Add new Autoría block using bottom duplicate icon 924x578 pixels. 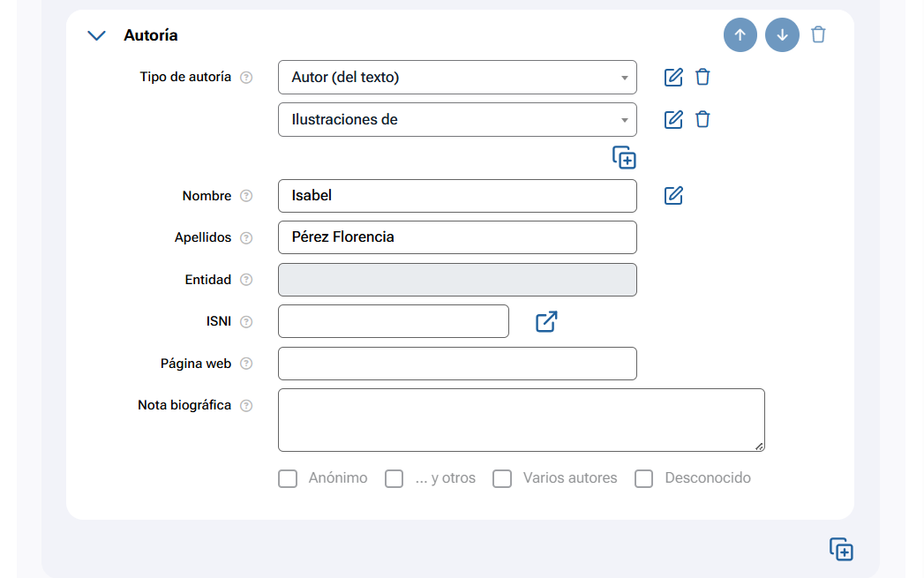click(x=841, y=549)
